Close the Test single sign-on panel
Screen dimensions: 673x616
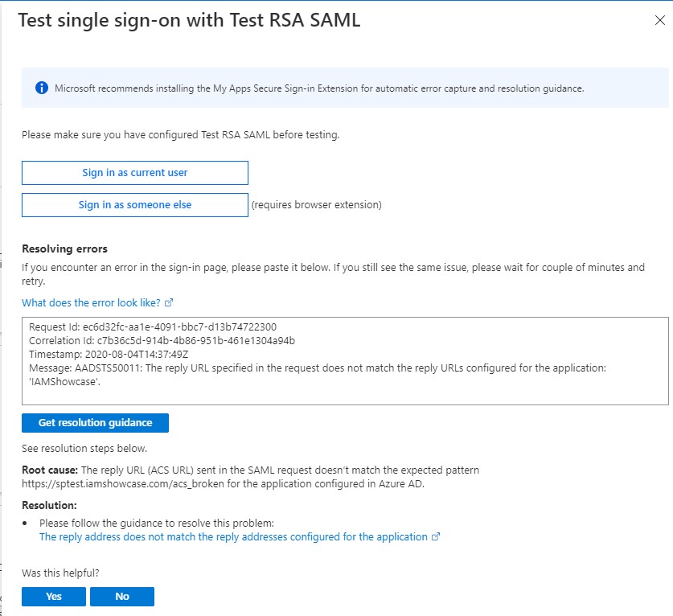[659, 21]
